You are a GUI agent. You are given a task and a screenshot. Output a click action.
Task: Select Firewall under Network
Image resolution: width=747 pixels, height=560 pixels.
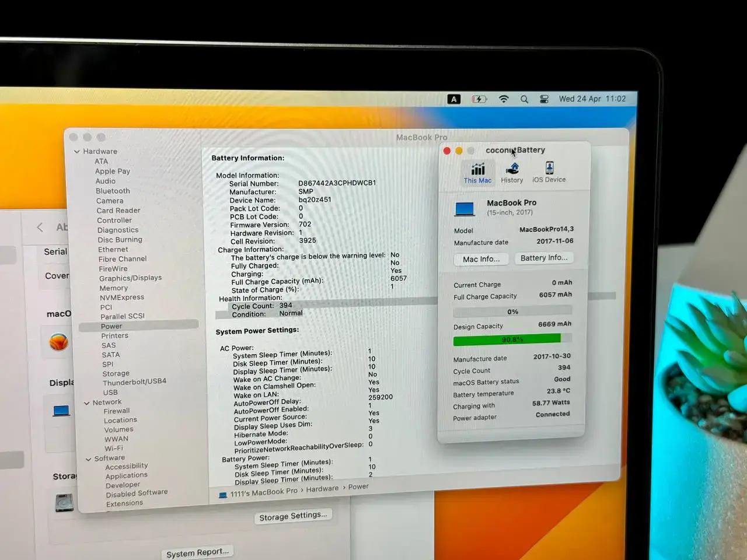[x=117, y=411]
